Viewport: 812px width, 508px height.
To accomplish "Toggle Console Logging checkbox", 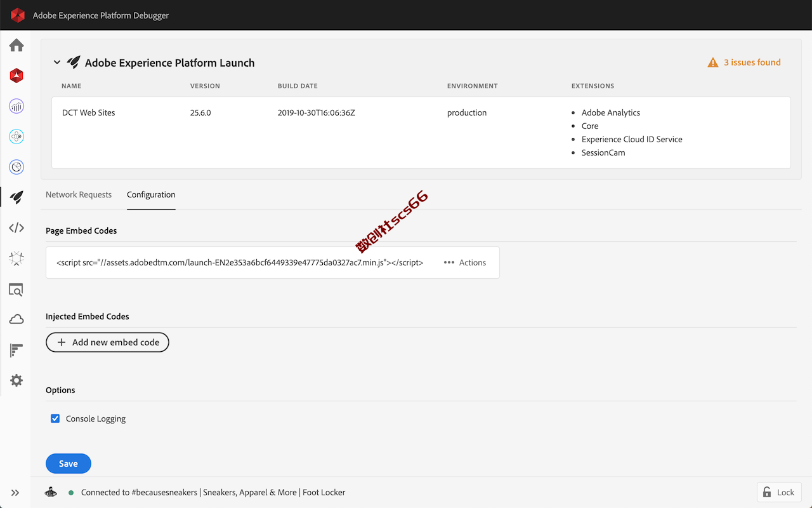I will 55,418.
